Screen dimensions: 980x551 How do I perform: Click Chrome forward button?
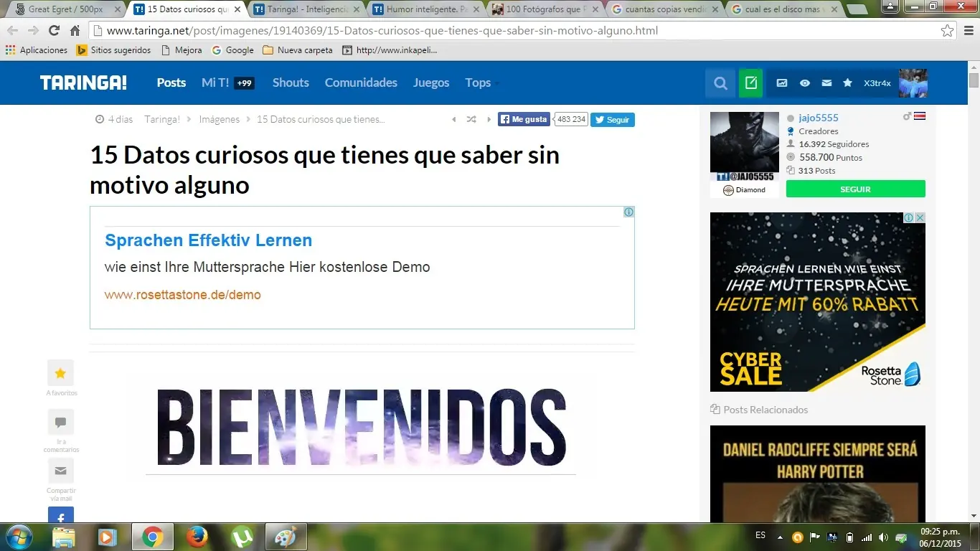click(x=34, y=31)
